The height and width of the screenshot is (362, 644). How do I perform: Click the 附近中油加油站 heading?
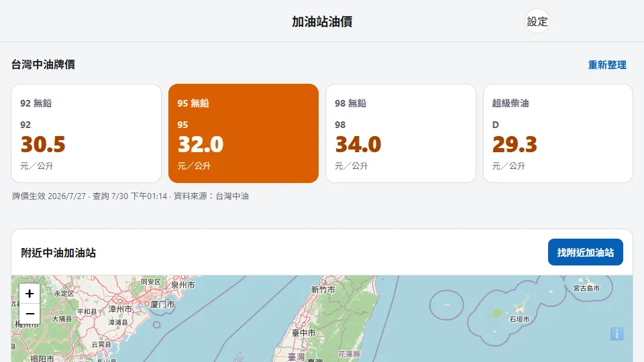(x=58, y=253)
